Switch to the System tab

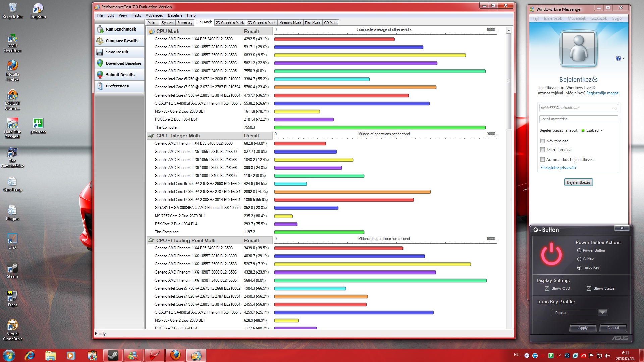pos(167,23)
